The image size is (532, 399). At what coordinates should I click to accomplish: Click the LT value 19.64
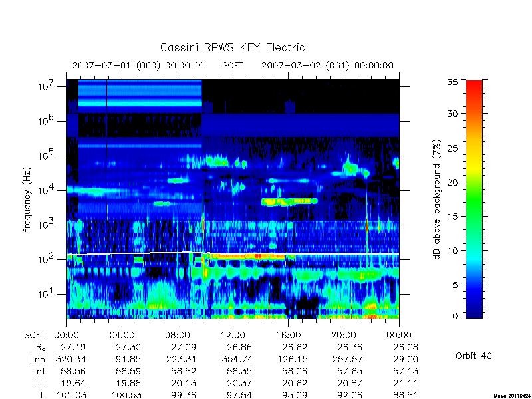[73, 383]
